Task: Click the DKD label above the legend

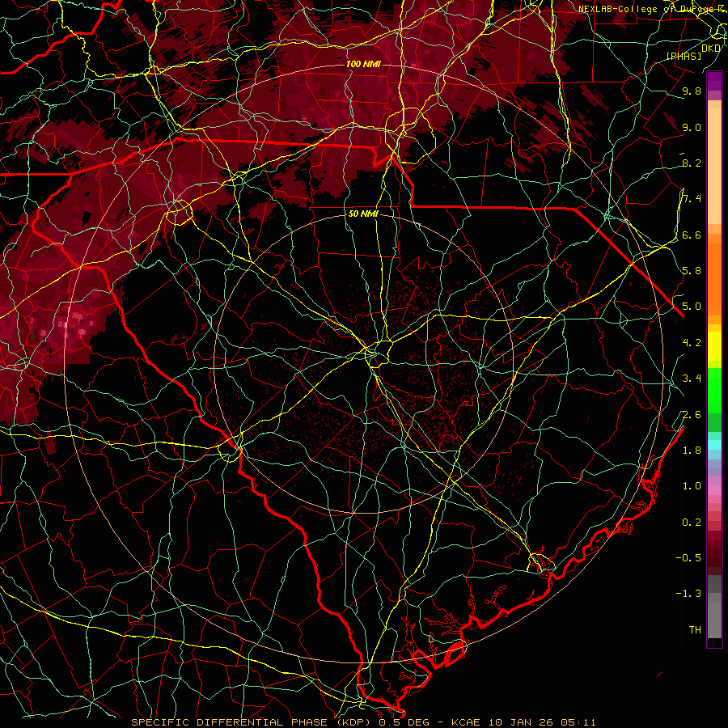Action: coord(711,49)
